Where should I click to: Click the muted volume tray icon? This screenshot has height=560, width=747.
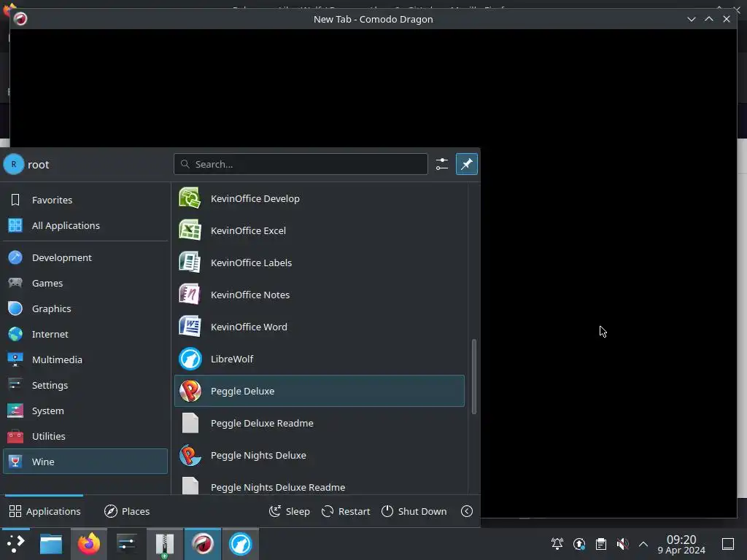pyautogui.click(x=622, y=544)
